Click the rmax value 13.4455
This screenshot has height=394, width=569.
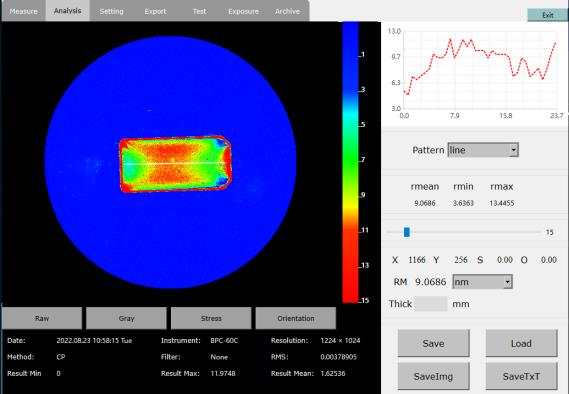502,203
